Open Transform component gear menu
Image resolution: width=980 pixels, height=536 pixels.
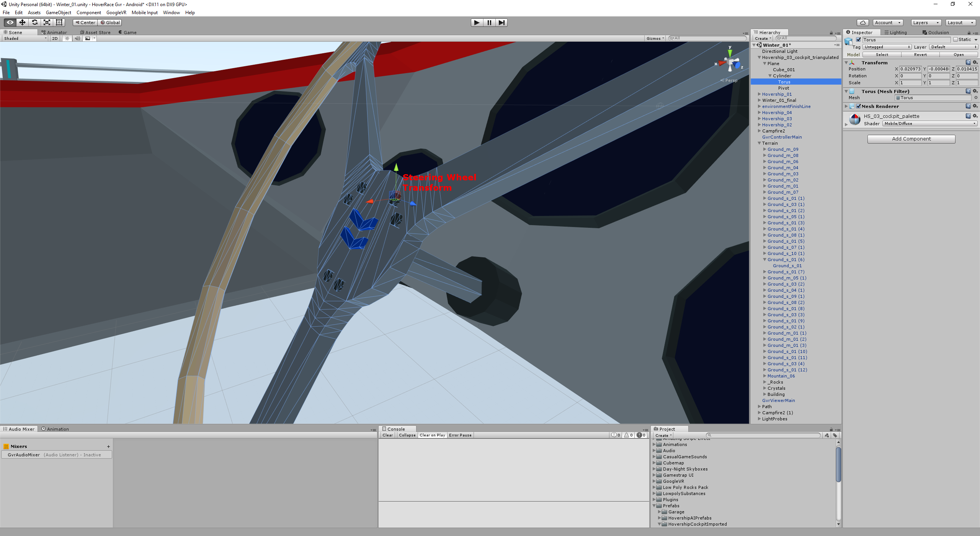(x=975, y=62)
